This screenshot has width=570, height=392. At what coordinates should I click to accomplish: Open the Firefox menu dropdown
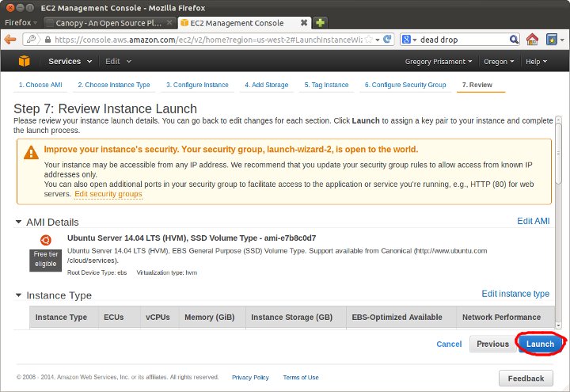21,22
